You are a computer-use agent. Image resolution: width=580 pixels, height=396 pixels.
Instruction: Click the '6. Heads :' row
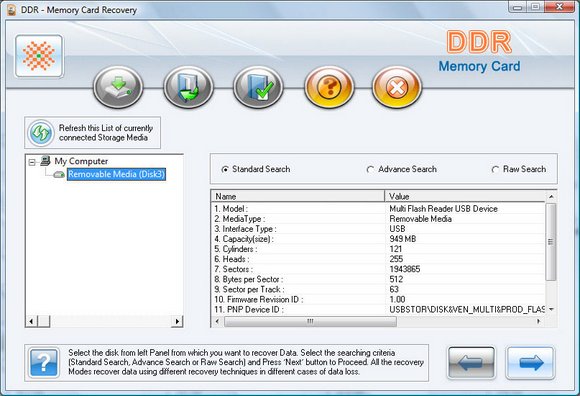coord(378,259)
